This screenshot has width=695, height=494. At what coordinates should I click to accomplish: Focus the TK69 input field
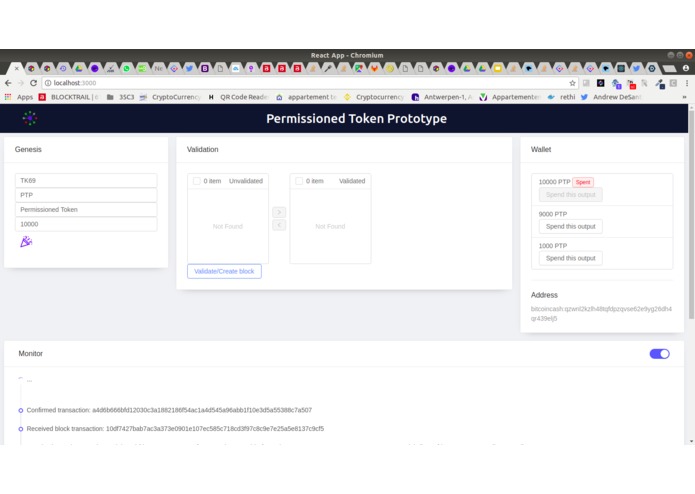[x=86, y=180]
